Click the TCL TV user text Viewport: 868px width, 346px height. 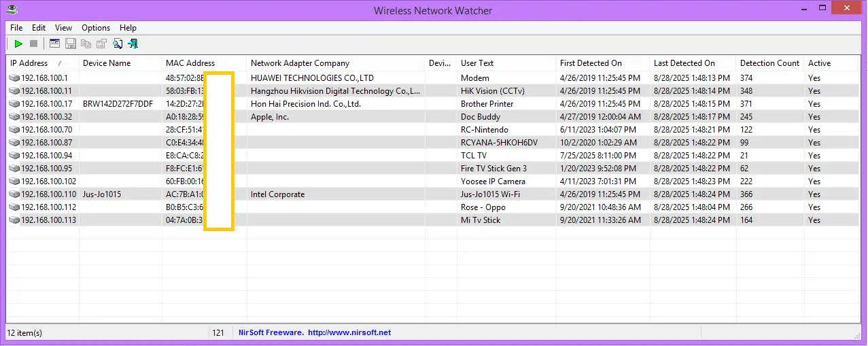474,156
